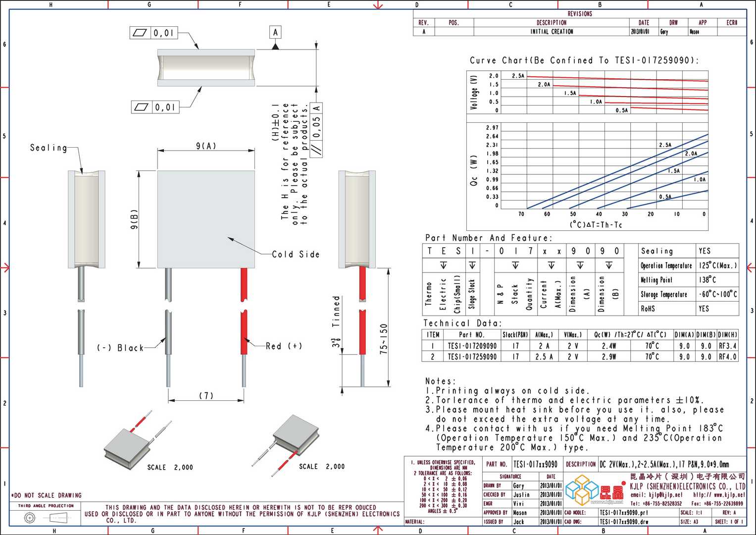Click the gray square cold side plate
The image size is (756, 535).
[206, 219]
